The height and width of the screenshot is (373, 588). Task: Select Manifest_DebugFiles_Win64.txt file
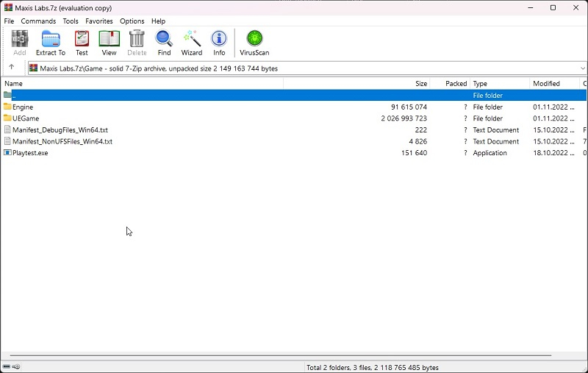point(60,130)
